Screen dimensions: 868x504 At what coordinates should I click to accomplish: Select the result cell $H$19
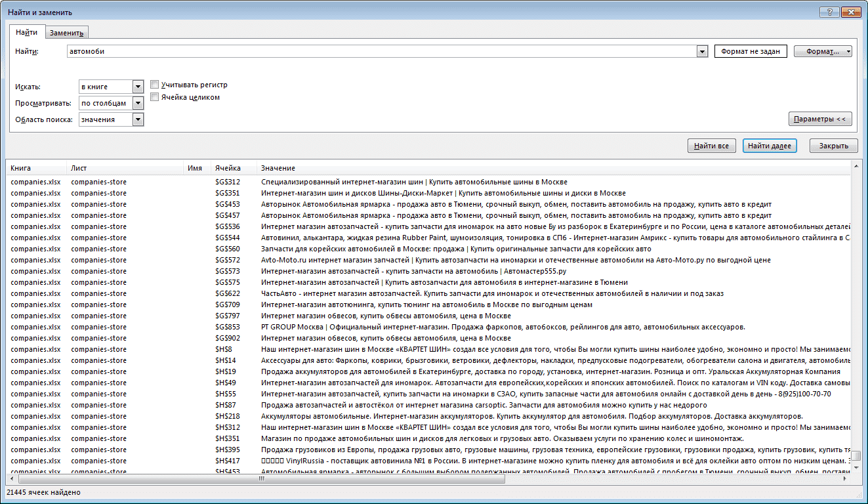pyautogui.click(x=225, y=371)
